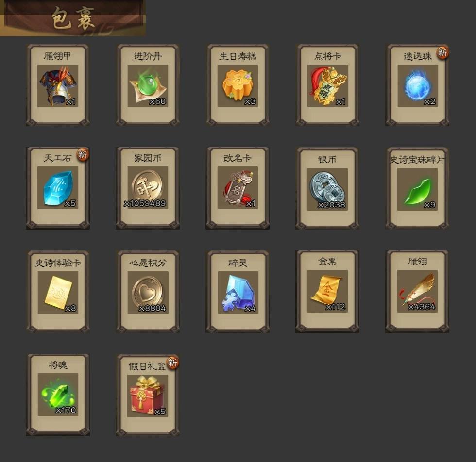
Task: Open the 假日礼盒 red gift box
Action: 148,395
